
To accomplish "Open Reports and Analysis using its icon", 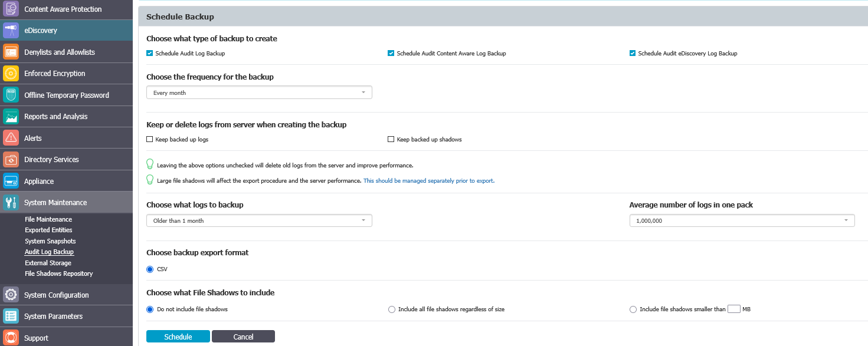I will click(x=10, y=116).
